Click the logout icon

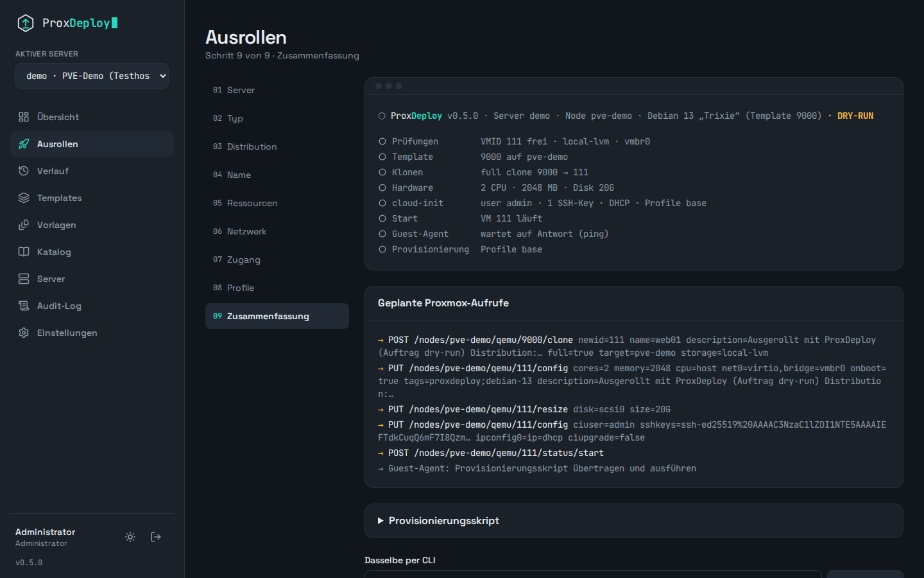point(156,537)
